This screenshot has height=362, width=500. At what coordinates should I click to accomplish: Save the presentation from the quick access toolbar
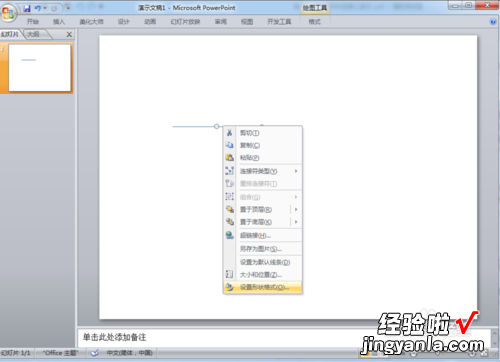pyautogui.click(x=27, y=8)
